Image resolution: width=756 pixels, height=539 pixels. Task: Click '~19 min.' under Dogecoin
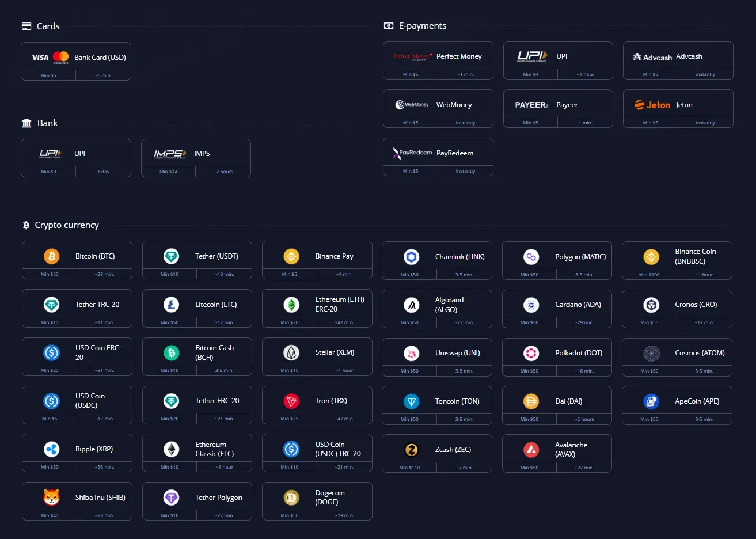tap(344, 515)
